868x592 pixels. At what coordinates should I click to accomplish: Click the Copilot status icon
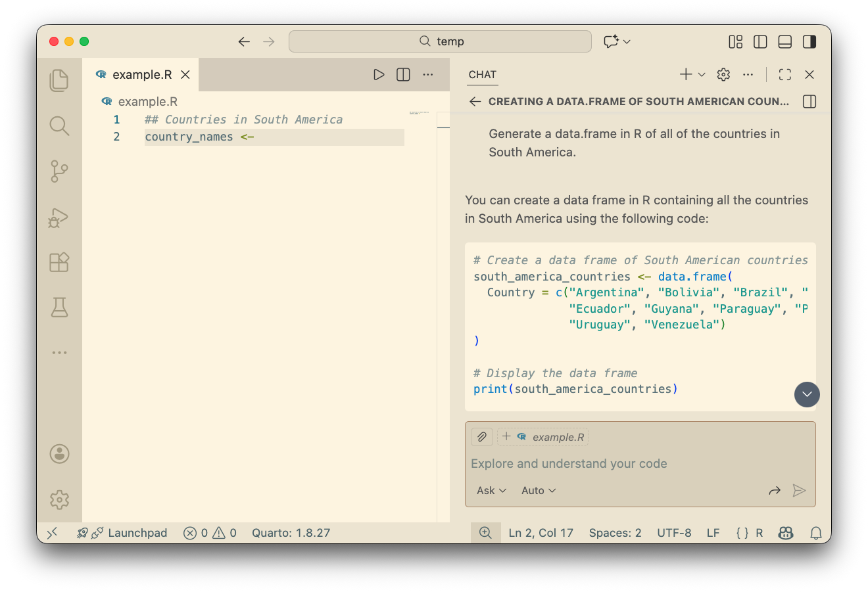[x=785, y=533]
